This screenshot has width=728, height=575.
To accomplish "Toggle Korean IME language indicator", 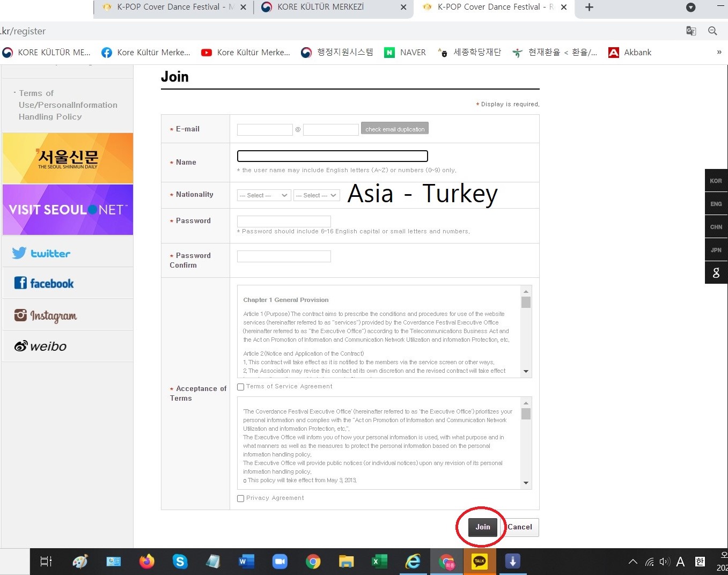I will point(700,562).
